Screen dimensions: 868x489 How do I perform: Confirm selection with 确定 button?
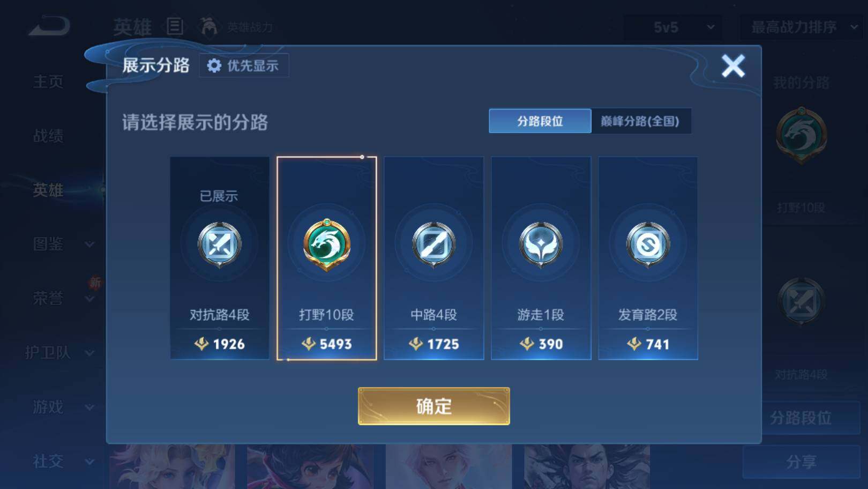433,406
